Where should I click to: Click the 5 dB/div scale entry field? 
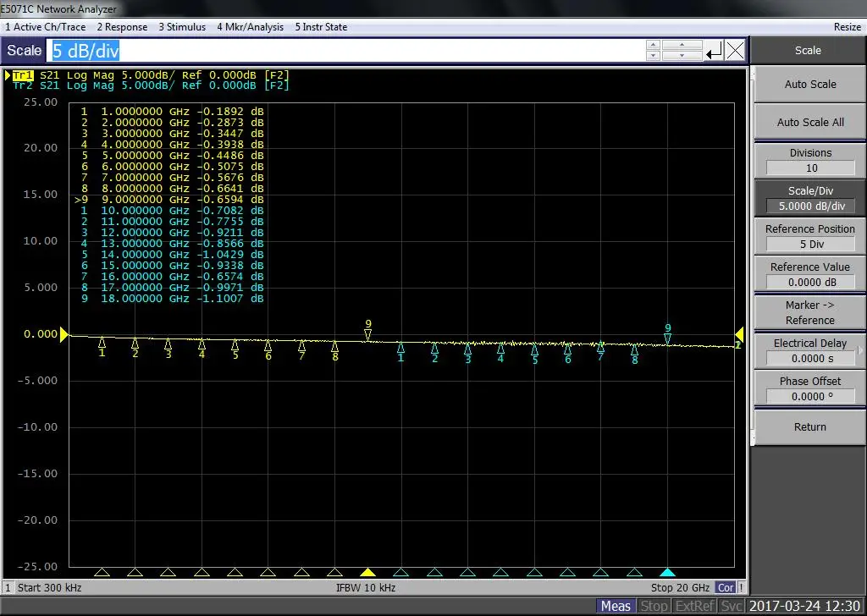[346, 51]
